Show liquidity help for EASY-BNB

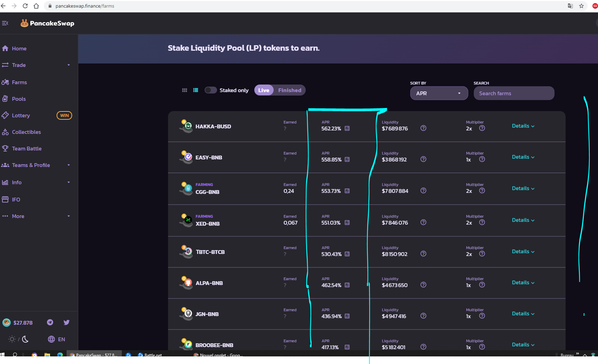[423, 159]
